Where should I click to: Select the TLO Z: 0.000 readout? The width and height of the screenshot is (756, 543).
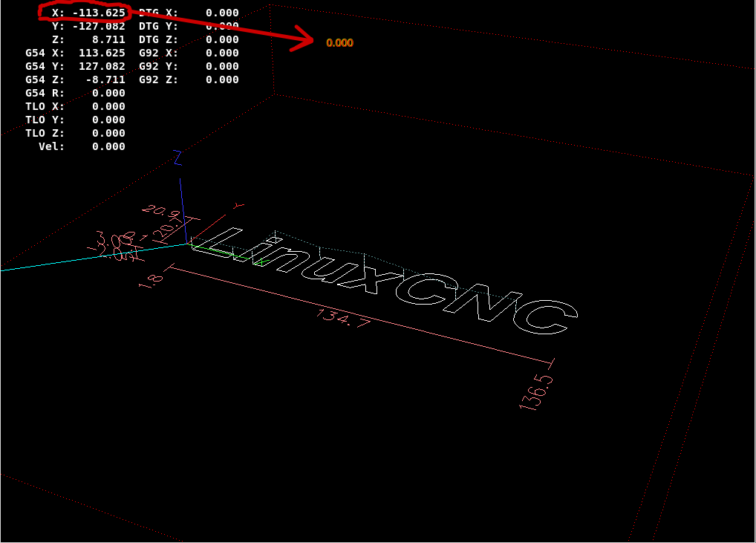coord(75,133)
